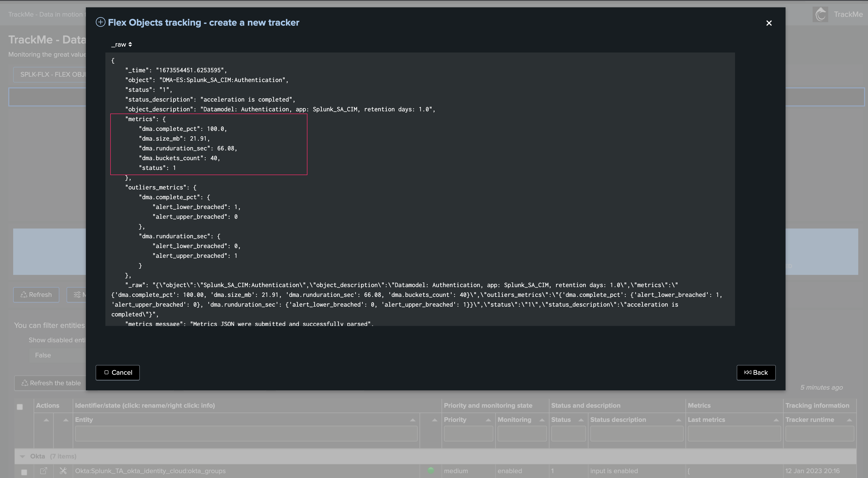Open the TrackMe label in top-right header
This screenshot has width=868, height=478.
pos(848,14)
